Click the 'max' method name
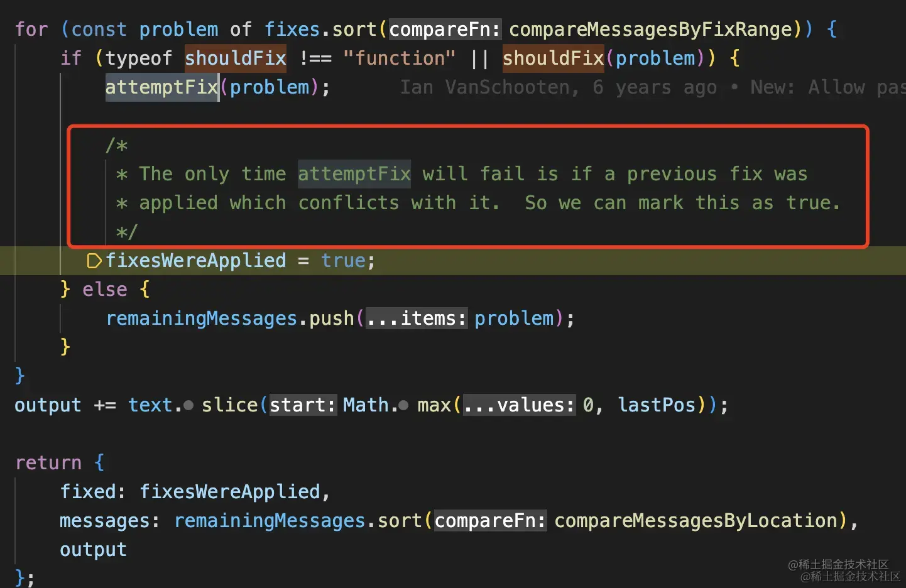Viewport: 906px width, 588px height. [x=434, y=405]
